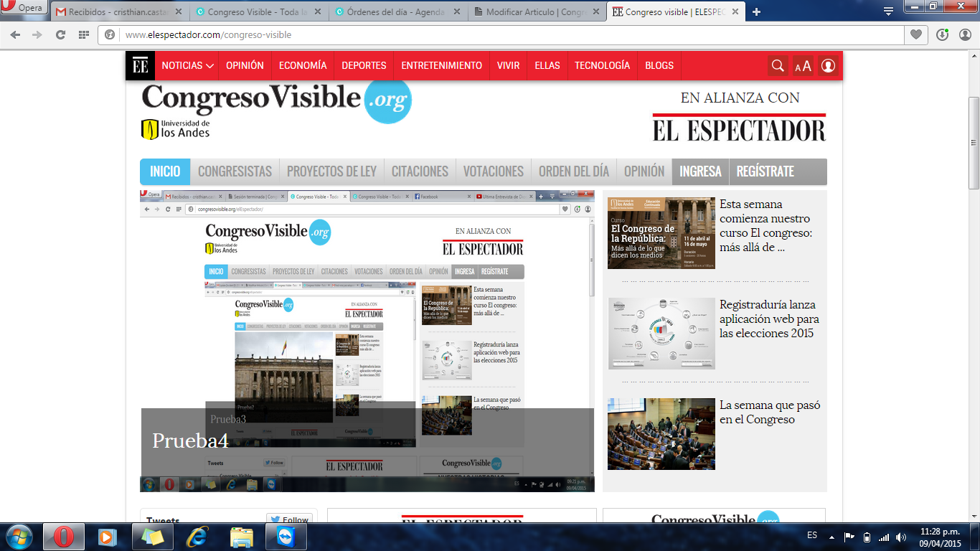The image size is (980, 551).
Task: Close the Modificar Articulo tab
Action: [x=596, y=12]
